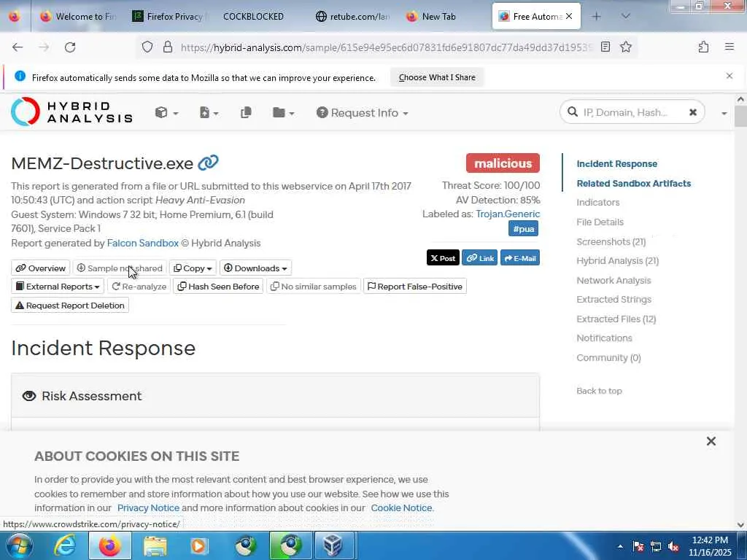The width and height of the screenshot is (747, 560).
Task: Click the magnifier search icon
Action: (x=572, y=112)
